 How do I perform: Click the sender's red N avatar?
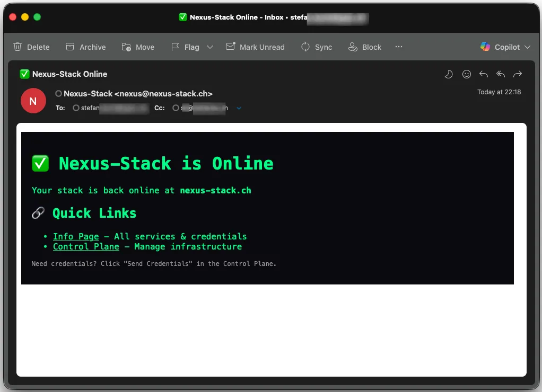33,101
